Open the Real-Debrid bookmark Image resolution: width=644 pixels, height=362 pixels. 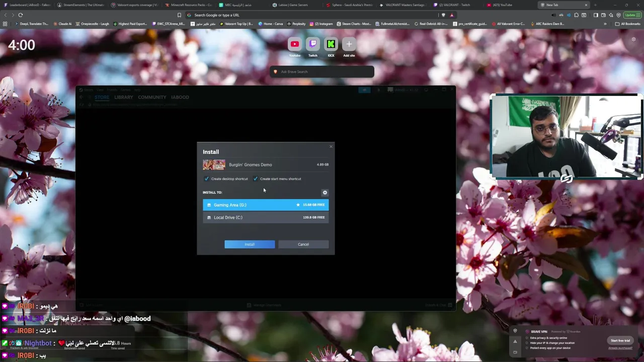tap(432, 24)
